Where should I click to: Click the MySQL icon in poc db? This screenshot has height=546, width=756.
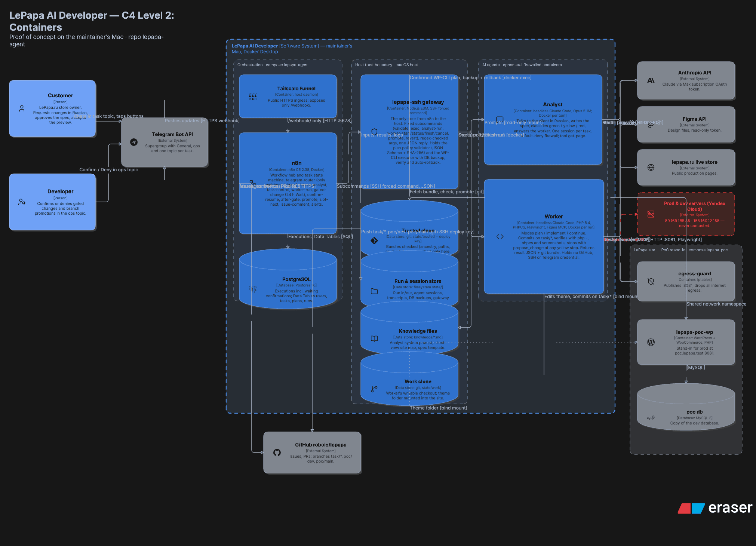click(x=651, y=417)
